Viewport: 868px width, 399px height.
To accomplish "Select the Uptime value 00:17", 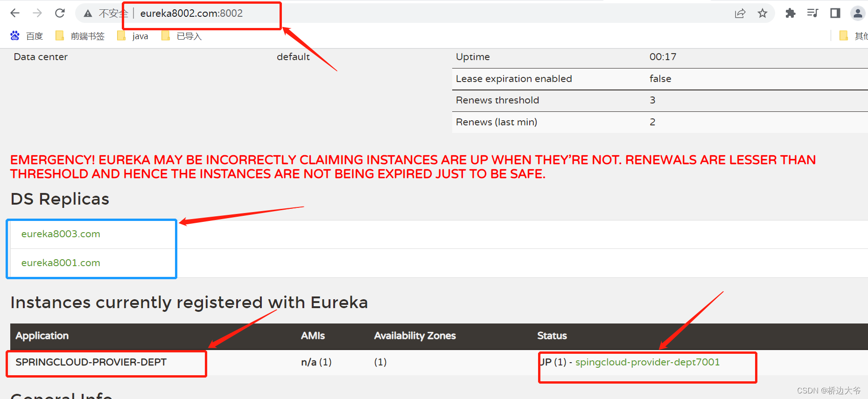I will [663, 57].
